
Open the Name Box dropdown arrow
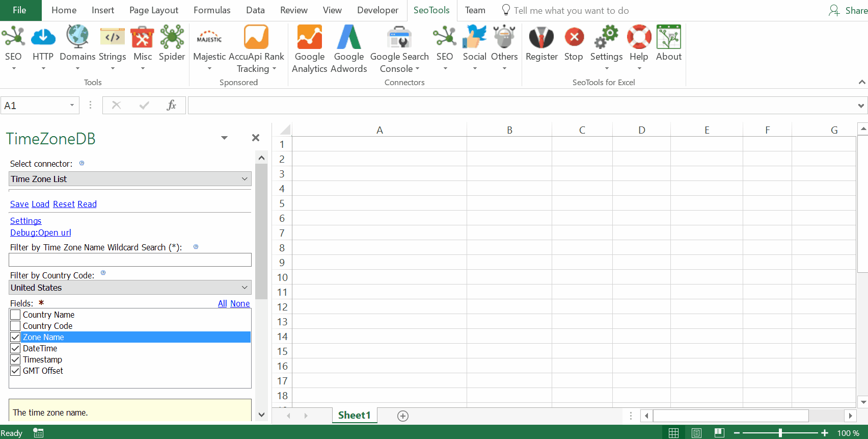(72, 106)
